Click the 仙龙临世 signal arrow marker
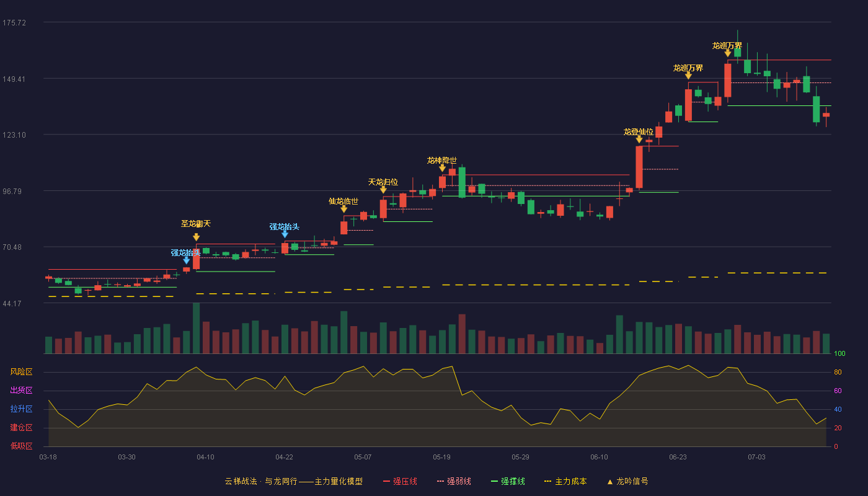Image resolution: width=868 pixels, height=496 pixels. pyautogui.click(x=343, y=210)
